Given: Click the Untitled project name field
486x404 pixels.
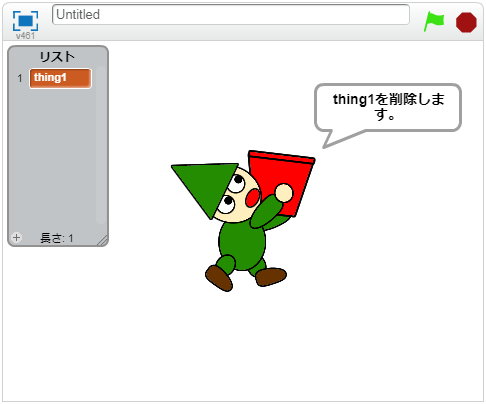Looking at the screenshot, I should coord(231,15).
